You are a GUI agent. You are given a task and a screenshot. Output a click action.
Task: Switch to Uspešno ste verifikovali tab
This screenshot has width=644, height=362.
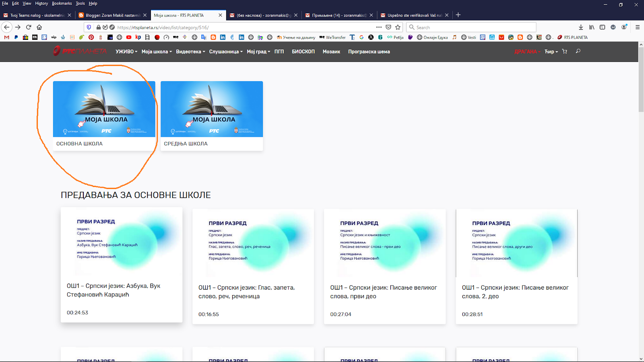[x=414, y=15]
